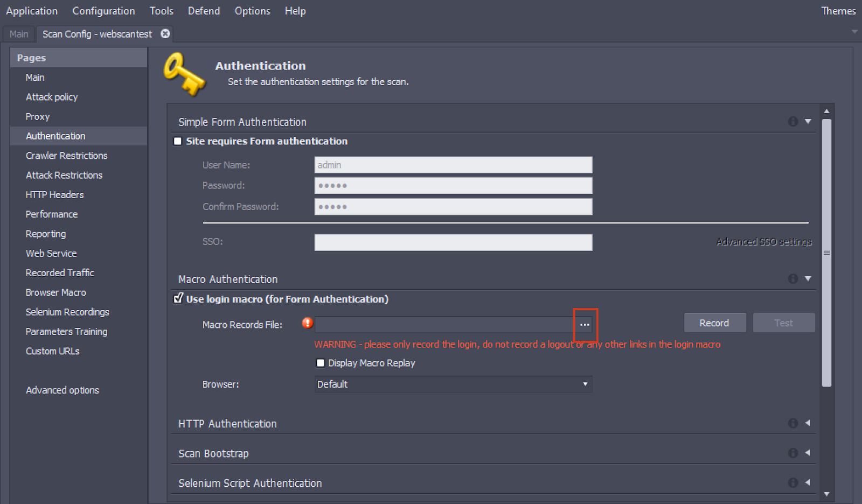The height and width of the screenshot is (504, 862).
Task: Enable Site requires Form authentication
Action: pyautogui.click(x=177, y=141)
